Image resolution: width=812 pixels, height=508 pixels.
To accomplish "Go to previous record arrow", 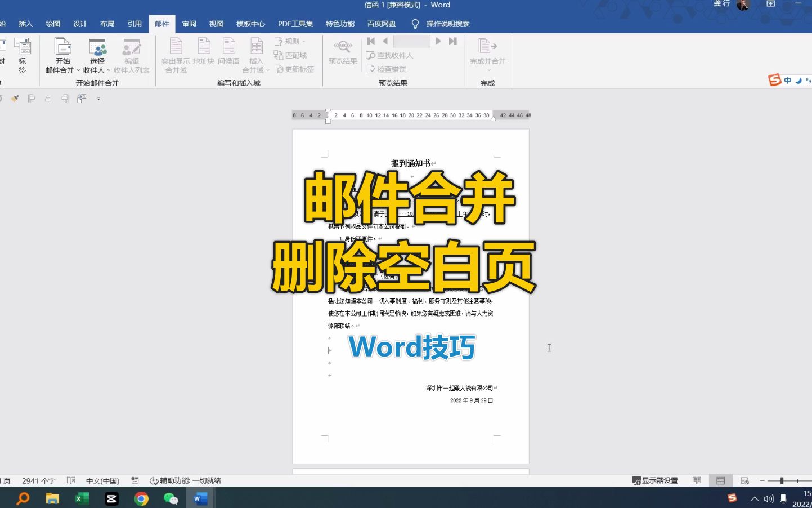I will coord(385,41).
